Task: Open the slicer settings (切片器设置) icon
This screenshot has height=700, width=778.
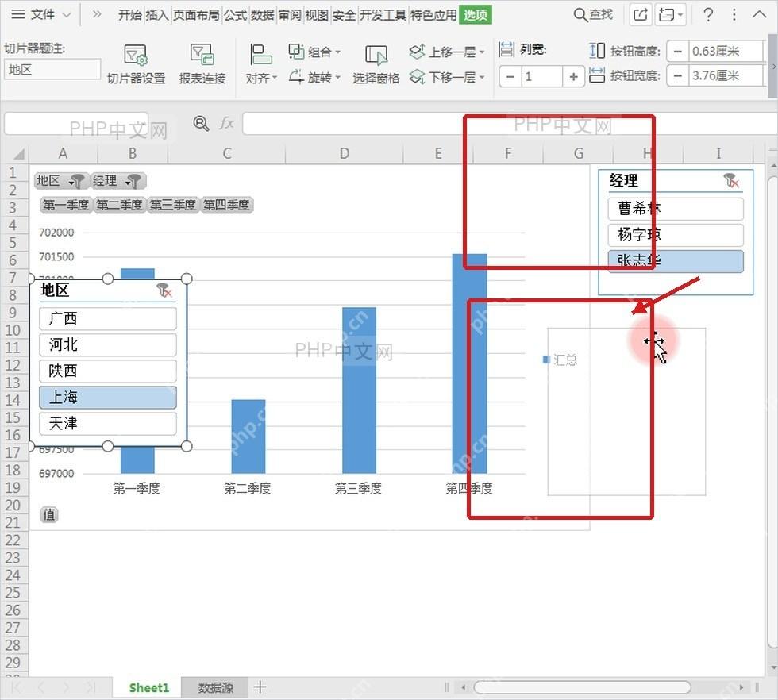Action: [136, 55]
